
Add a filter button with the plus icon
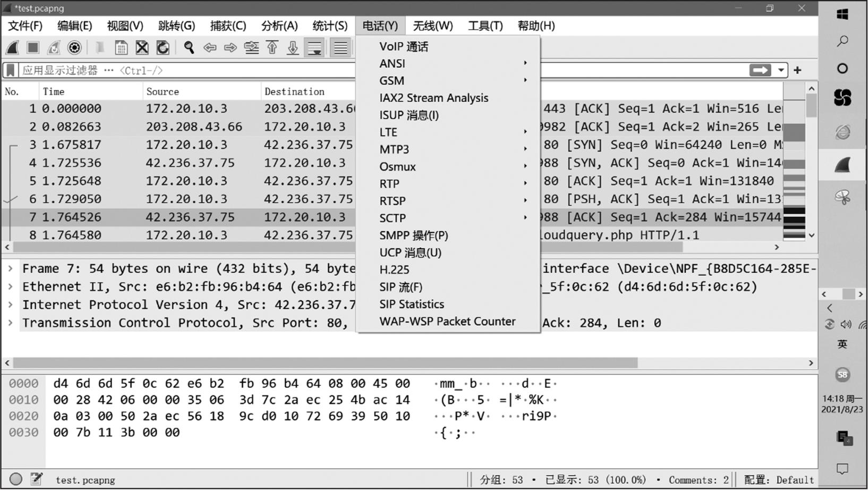(797, 70)
